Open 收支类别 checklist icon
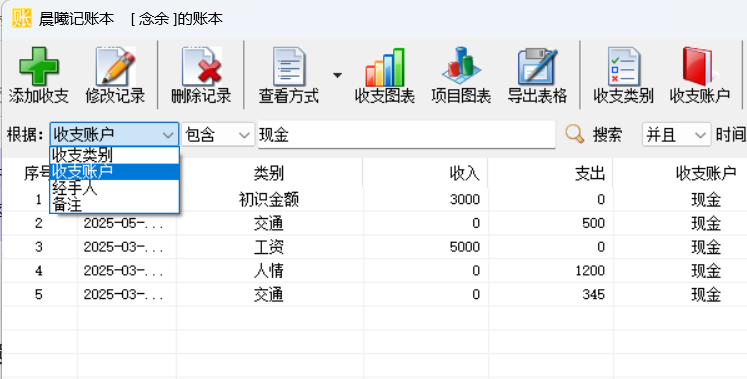The image size is (747, 379). pyautogui.click(x=623, y=67)
